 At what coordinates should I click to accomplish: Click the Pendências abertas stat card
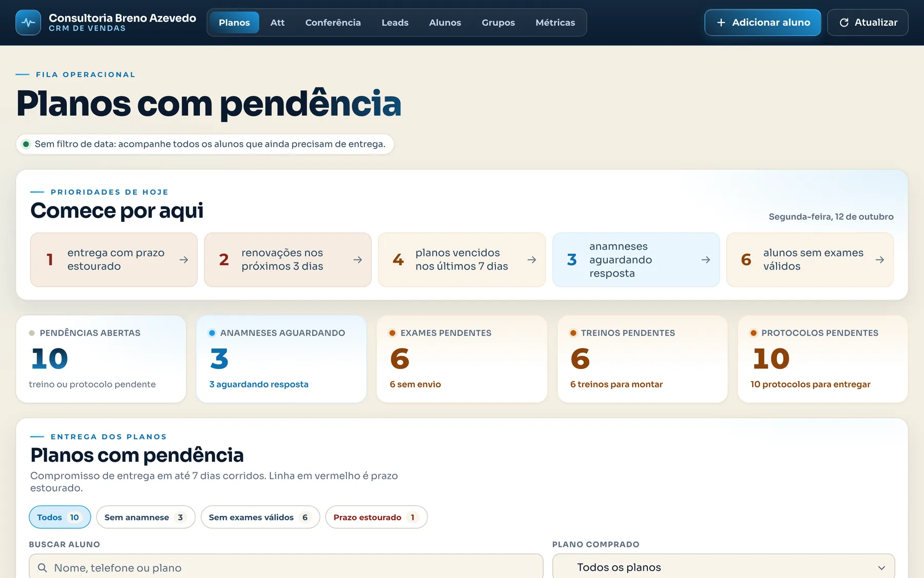click(x=101, y=359)
